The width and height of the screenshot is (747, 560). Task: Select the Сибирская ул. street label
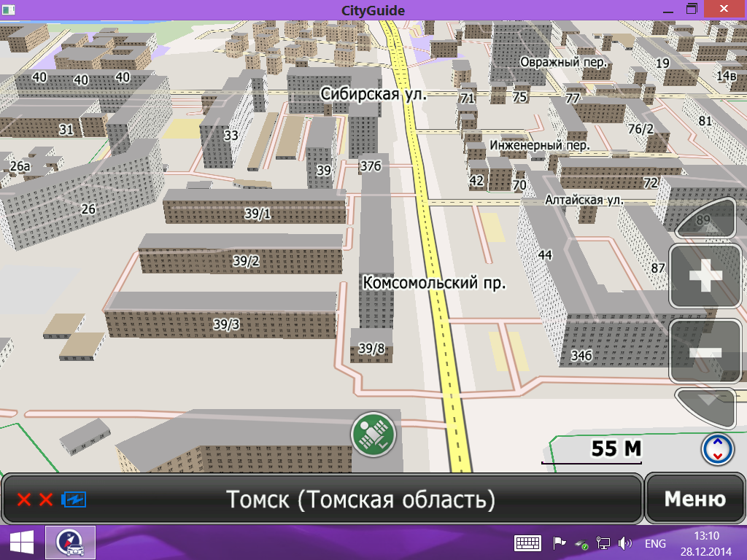(373, 94)
